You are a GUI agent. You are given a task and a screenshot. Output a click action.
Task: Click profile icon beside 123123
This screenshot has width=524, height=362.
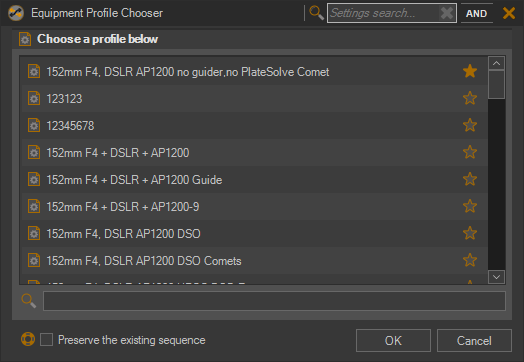34,99
